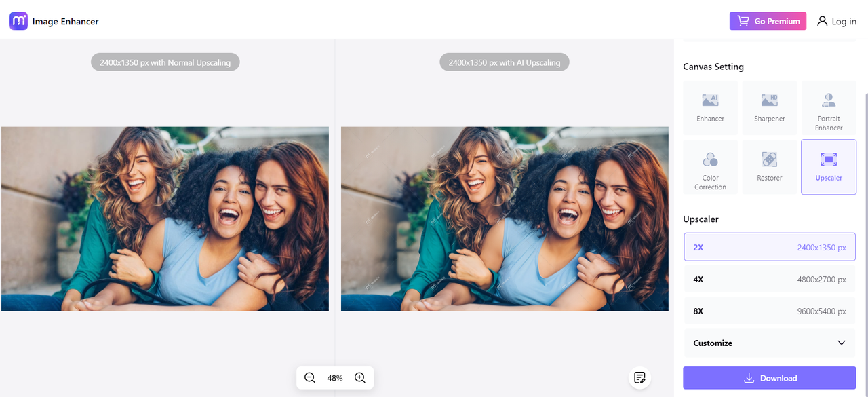Choose the 8X upscaling option
Screen dimensions: 868x397
(x=769, y=311)
